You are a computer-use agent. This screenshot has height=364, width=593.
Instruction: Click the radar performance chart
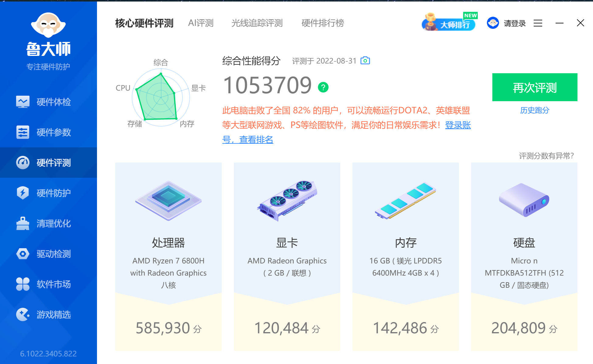coord(161,97)
